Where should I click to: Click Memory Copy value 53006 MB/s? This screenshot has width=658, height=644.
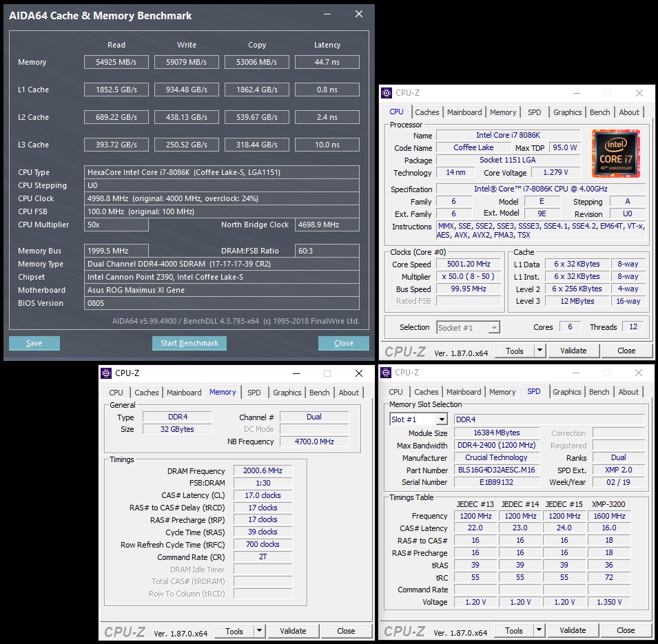[x=257, y=62]
